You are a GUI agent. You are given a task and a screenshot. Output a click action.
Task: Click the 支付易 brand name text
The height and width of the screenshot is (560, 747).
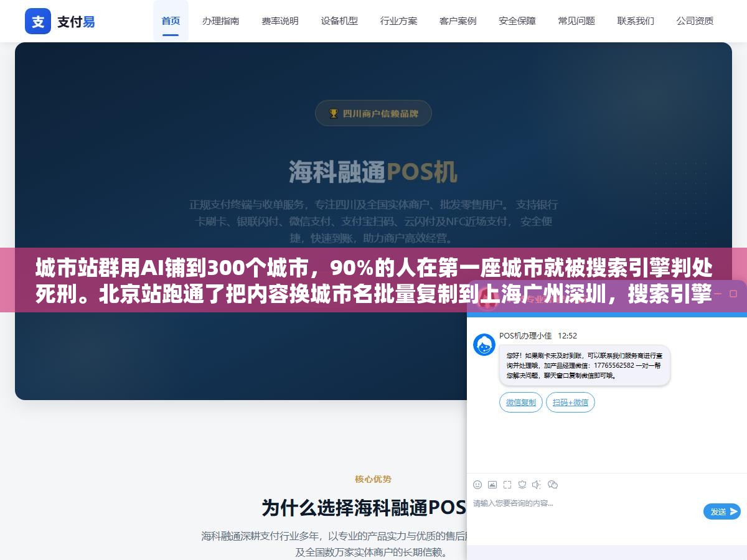click(x=76, y=22)
